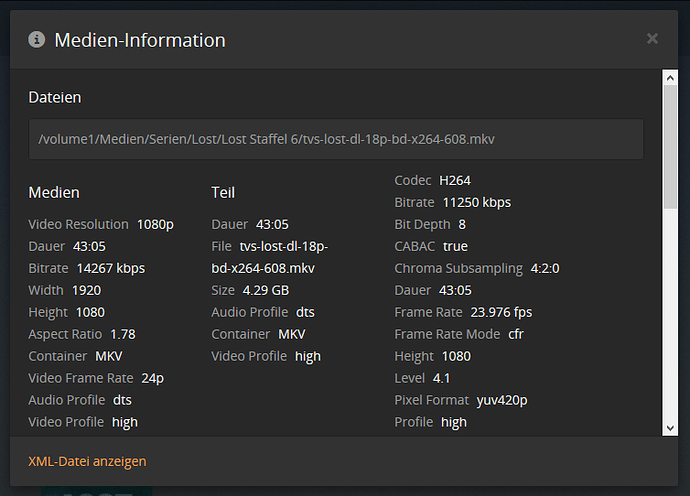Select the Medien column heading
Image resolution: width=690 pixels, height=496 pixels.
coord(54,192)
